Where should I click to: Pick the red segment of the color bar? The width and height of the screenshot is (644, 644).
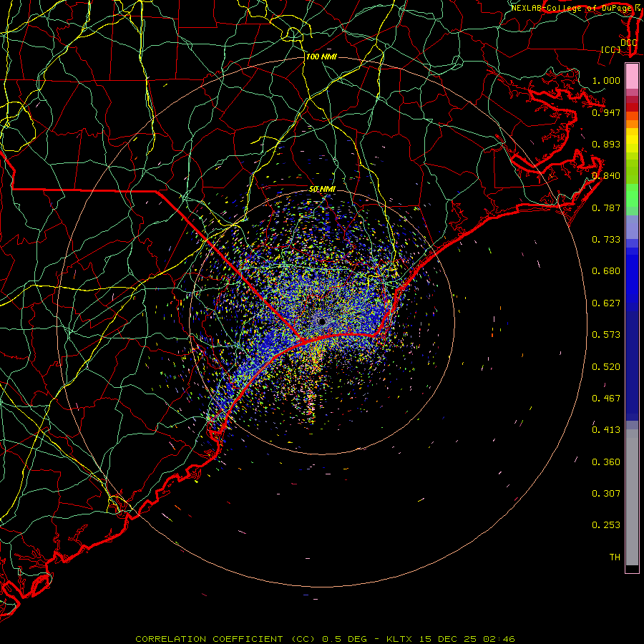click(632, 107)
